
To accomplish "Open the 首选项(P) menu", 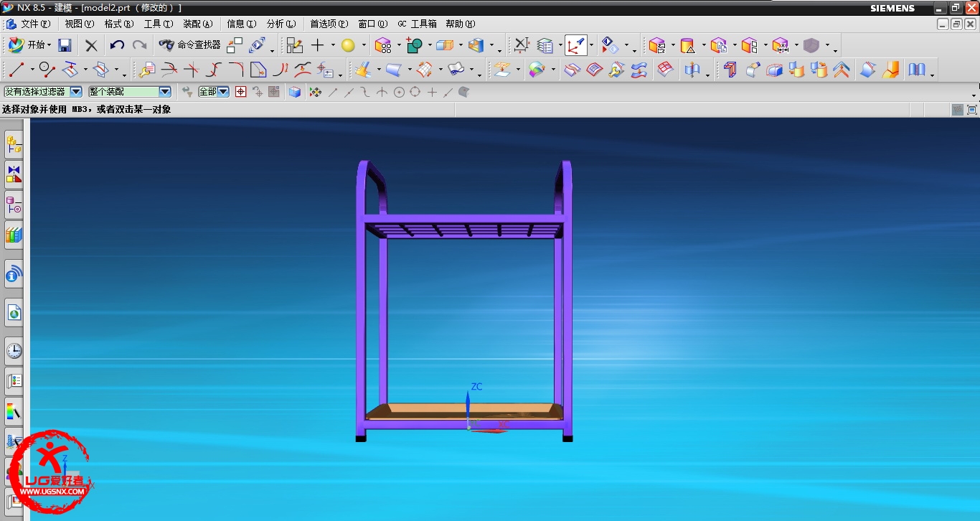I will click(x=329, y=24).
